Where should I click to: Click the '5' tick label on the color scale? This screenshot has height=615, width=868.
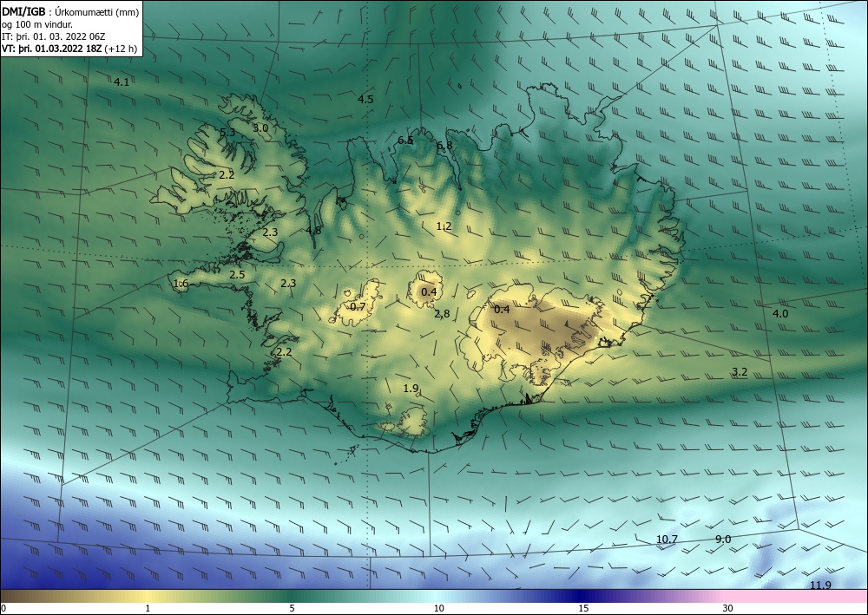point(292,609)
